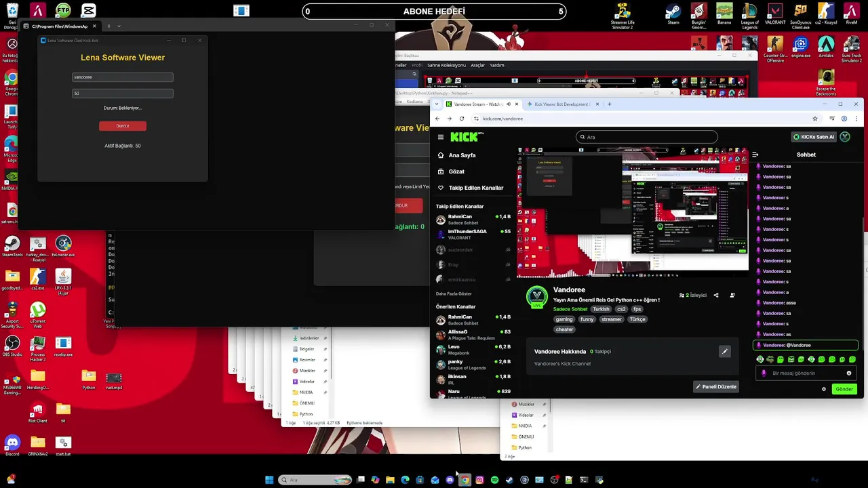868x488 pixels.
Task: Expand 'Daha Fazla Göster' in Kick sidebar
Action: [x=454, y=293]
